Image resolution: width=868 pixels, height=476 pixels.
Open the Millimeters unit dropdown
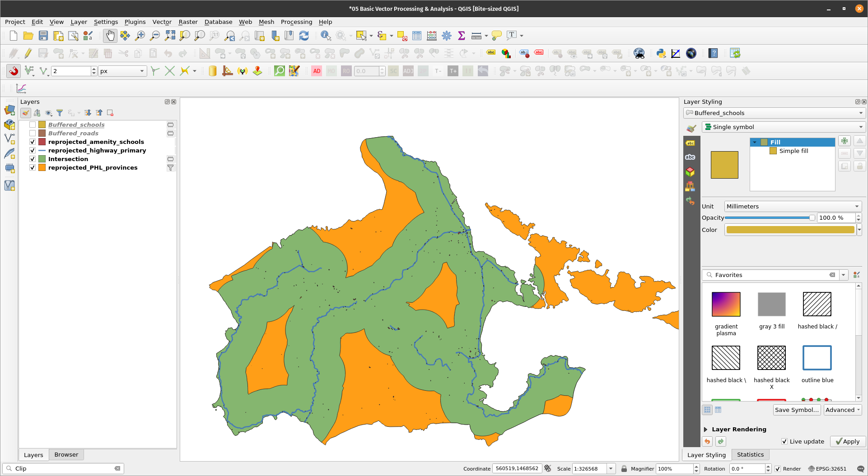(793, 206)
